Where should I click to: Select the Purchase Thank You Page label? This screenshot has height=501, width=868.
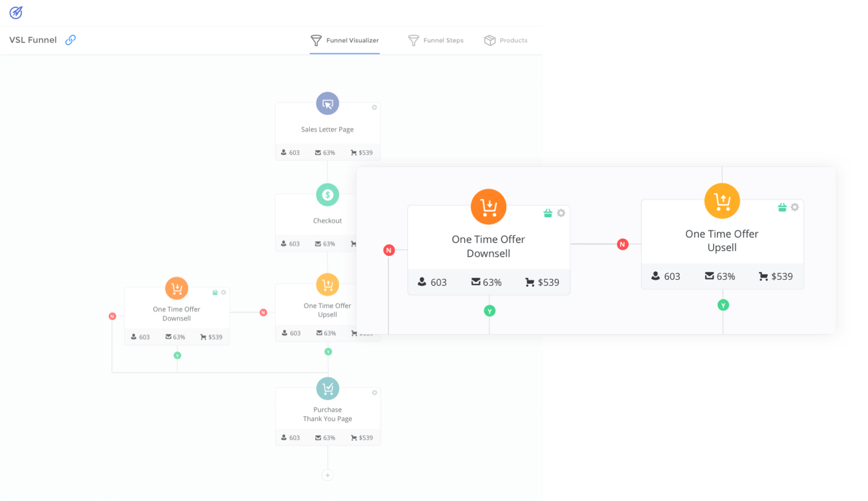(327, 414)
